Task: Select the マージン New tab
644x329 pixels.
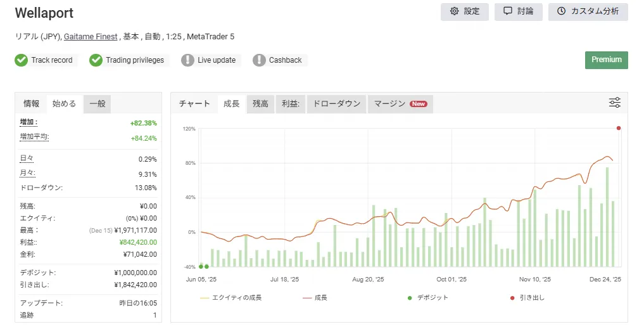Action: click(x=400, y=104)
